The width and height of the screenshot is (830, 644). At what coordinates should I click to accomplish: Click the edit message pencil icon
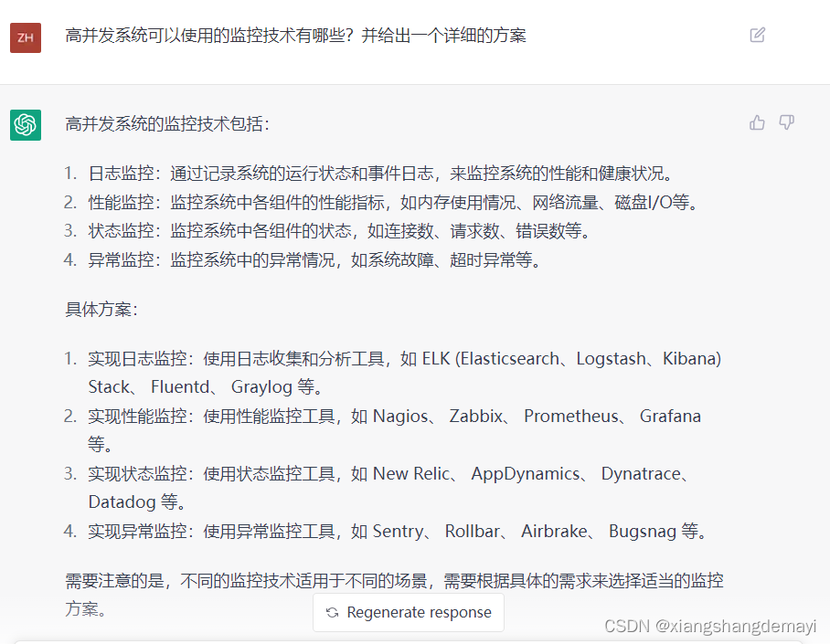click(x=757, y=35)
